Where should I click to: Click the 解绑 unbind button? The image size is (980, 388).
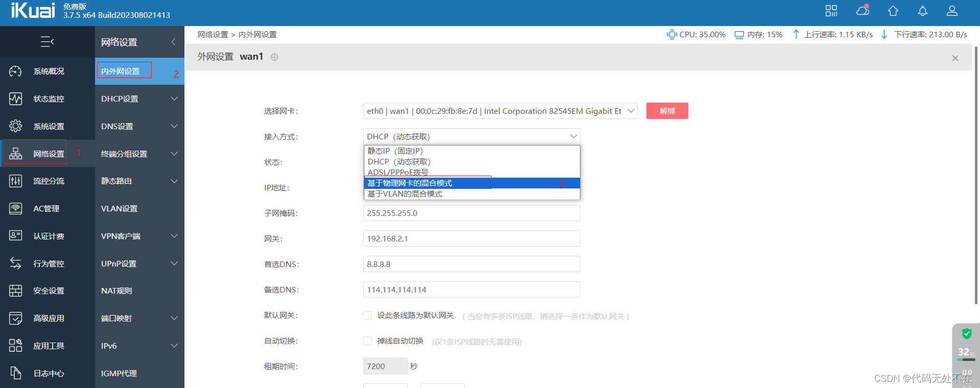click(667, 111)
